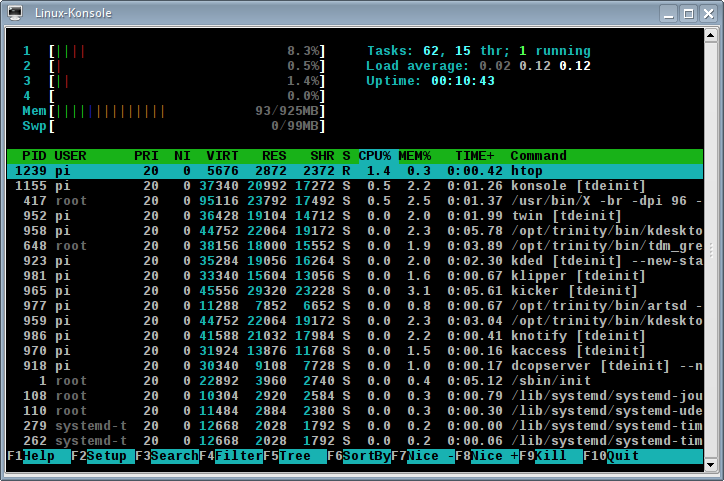
Task: Sort by the USER column header
Action: tap(70, 156)
